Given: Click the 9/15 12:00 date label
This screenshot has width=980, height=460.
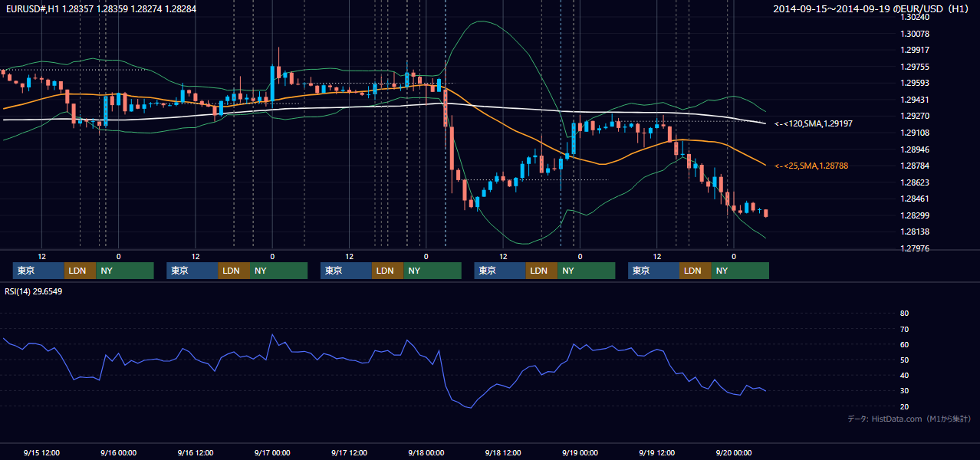Looking at the screenshot, I should pos(42,453).
